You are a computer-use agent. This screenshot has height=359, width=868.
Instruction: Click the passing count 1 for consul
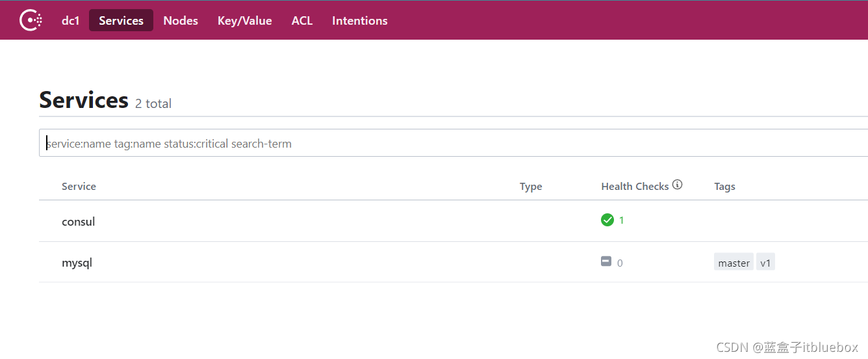pyautogui.click(x=621, y=220)
